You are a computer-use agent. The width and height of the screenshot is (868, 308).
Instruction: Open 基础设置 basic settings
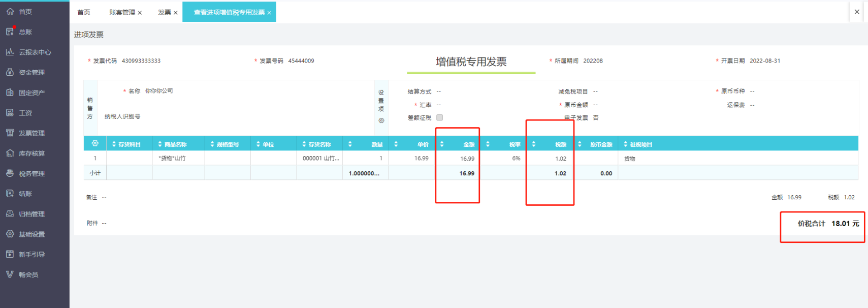tap(31, 234)
